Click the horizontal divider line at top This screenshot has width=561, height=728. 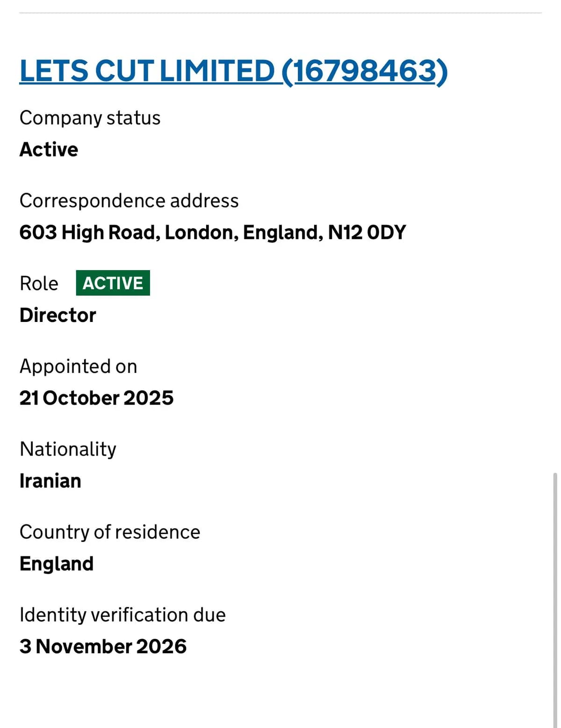coord(280,13)
